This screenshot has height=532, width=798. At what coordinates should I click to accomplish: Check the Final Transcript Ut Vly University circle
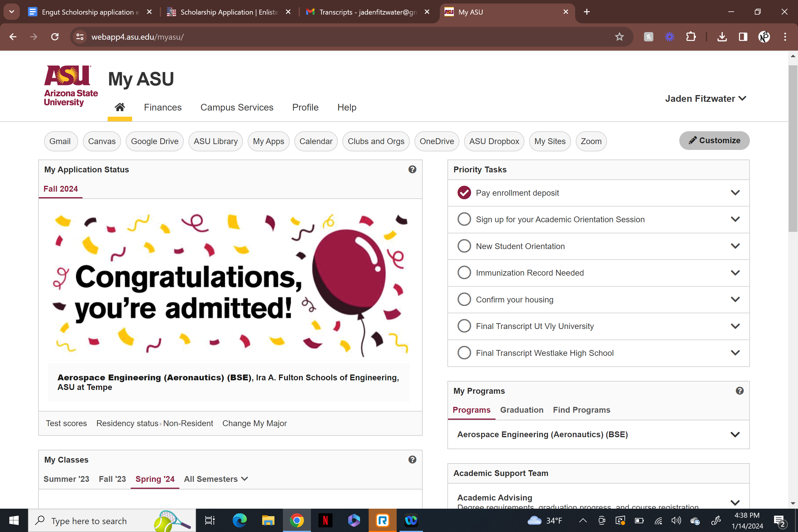point(464,326)
